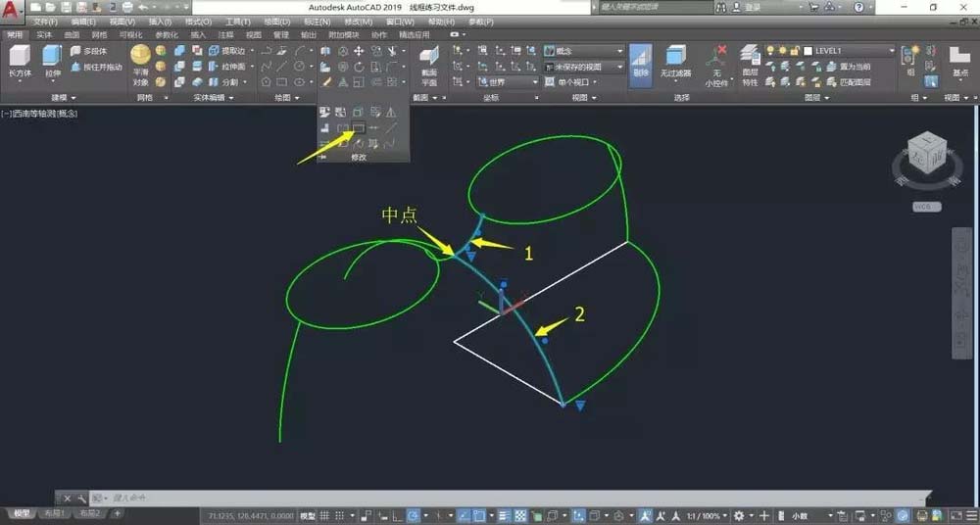Open the View (视图(V)) menu
Image resolution: width=980 pixels, height=525 pixels.
click(122, 22)
